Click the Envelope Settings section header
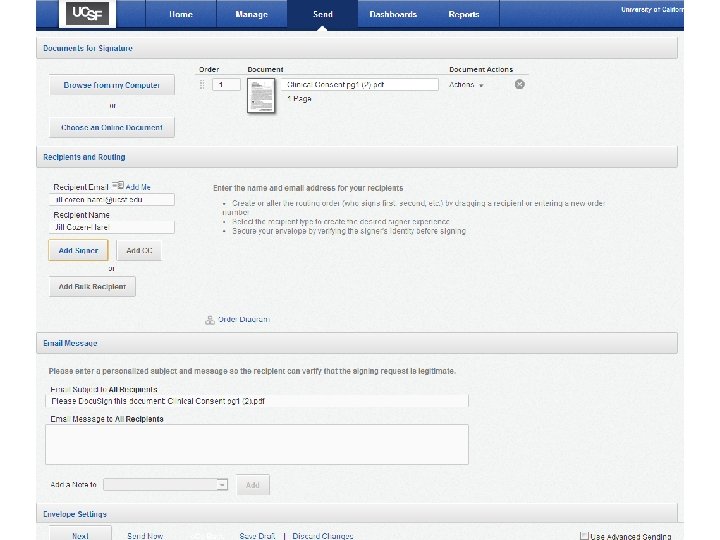Screen dimensions: 720x540 357,513
